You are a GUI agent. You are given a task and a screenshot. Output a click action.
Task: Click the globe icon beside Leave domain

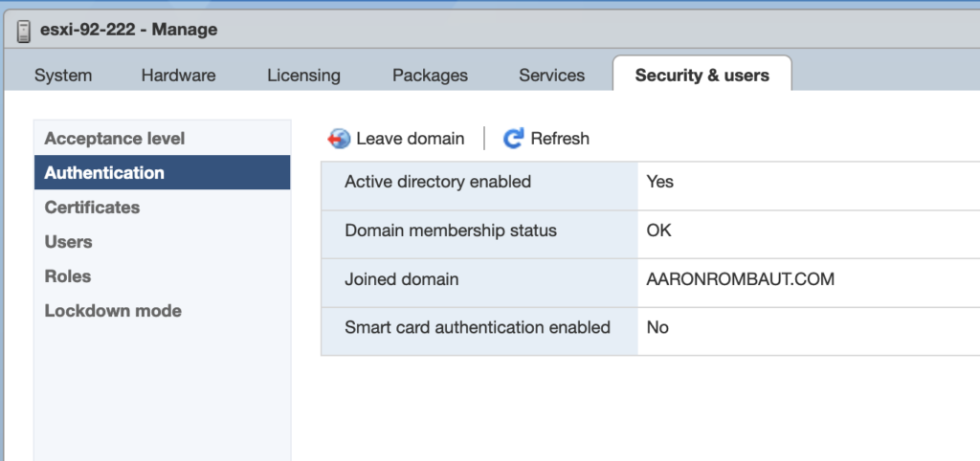pos(339,139)
